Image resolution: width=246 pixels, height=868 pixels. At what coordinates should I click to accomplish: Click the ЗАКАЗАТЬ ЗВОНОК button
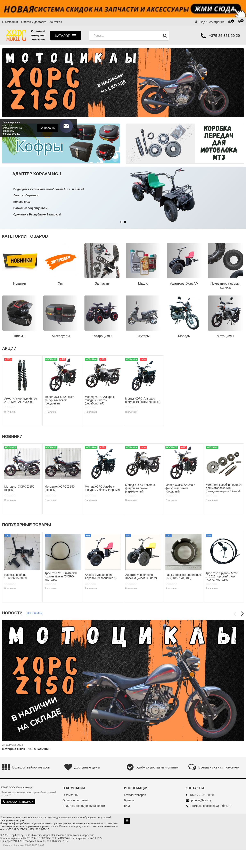pyautogui.click(x=18, y=802)
